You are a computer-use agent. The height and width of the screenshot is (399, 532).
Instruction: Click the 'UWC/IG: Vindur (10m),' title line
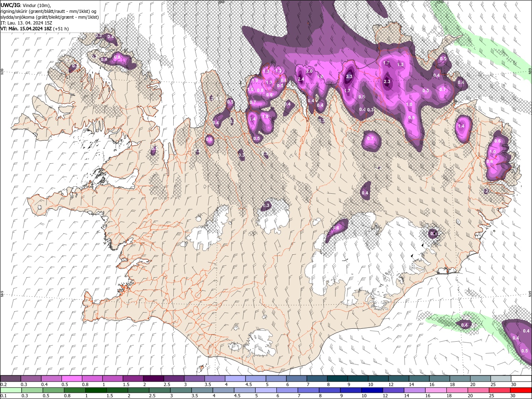[x=26, y=5]
